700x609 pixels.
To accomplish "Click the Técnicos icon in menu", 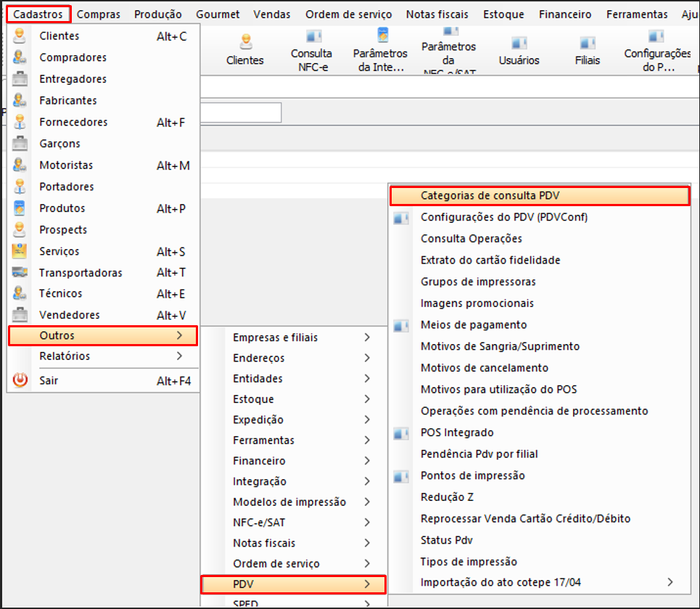I will [19, 293].
